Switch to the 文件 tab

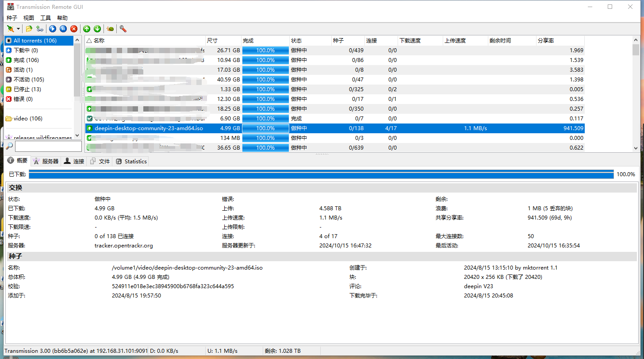[x=100, y=161]
